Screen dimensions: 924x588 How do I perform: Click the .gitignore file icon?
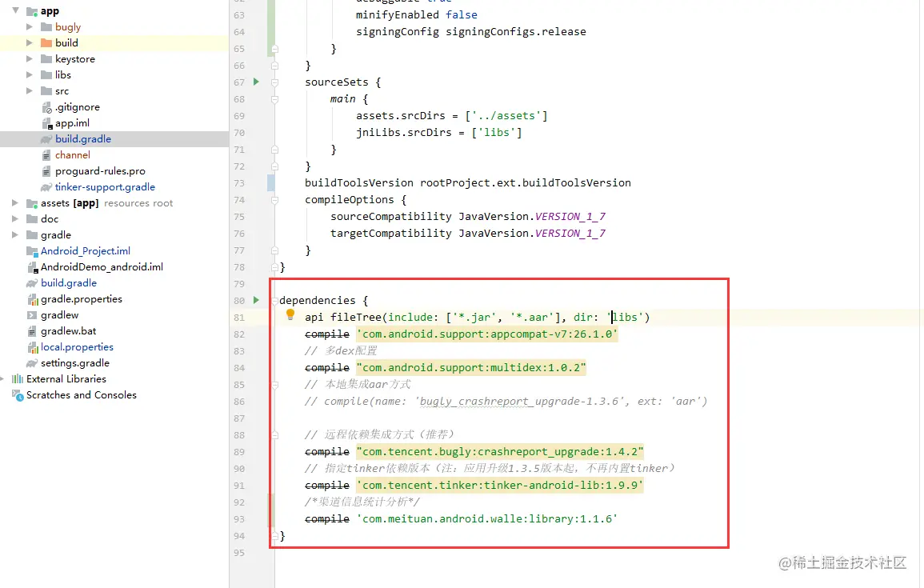pyautogui.click(x=47, y=107)
